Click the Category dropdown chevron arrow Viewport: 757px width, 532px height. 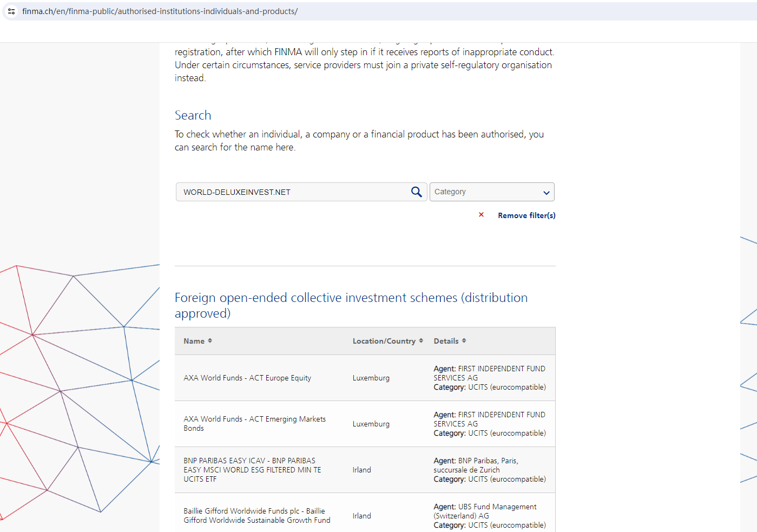[x=546, y=193]
